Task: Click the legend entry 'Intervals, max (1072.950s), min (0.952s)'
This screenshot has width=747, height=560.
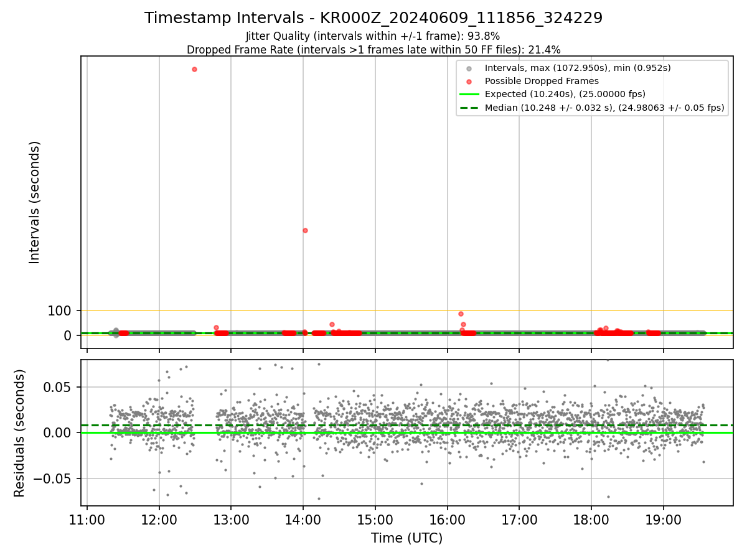Action: (578, 68)
